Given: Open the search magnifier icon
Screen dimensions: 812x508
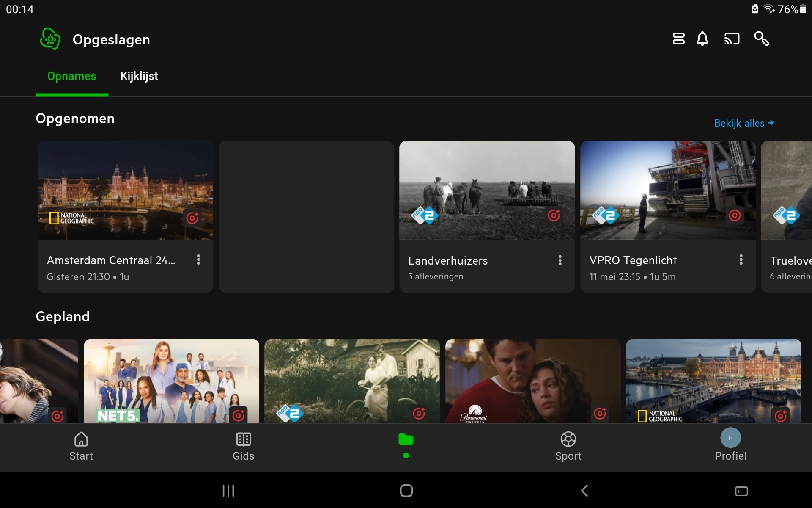Looking at the screenshot, I should (x=761, y=39).
